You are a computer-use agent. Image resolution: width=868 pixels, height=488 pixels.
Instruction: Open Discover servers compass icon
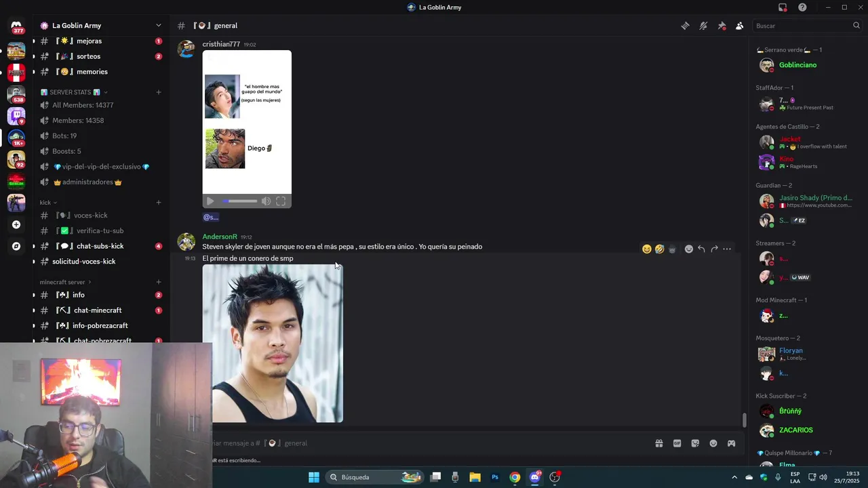pos(16,246)
